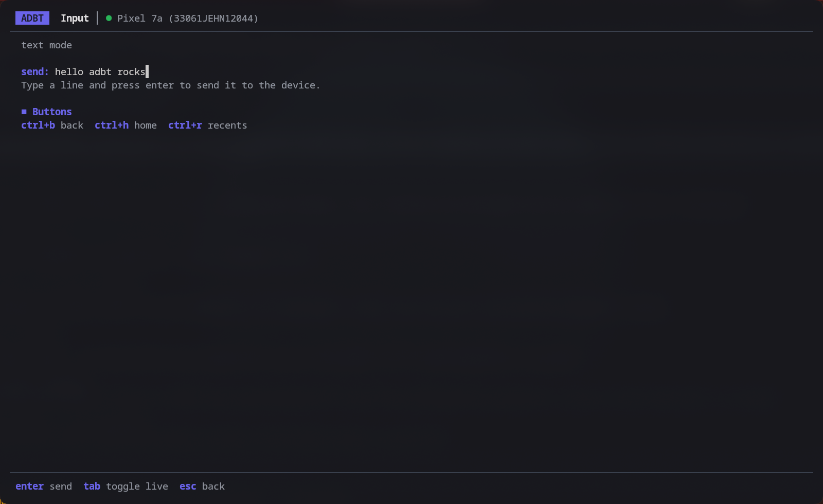Click enter send in footer
Screen dimensions: 823x504
click(x=44, y=486)
